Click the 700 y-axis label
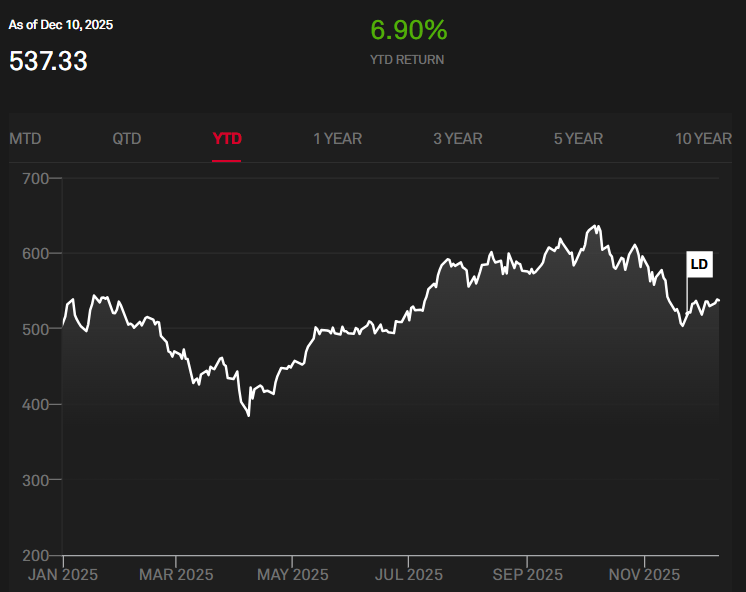This screenshot has width=746, height=592. click(34, 178)
